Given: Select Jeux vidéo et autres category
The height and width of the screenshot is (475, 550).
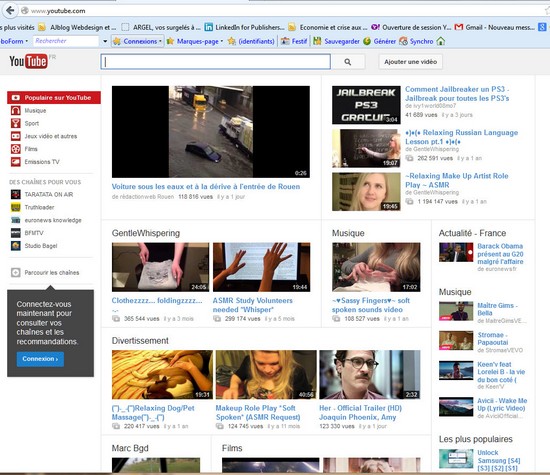Looking at the screenshot, I should click(51, 136).
